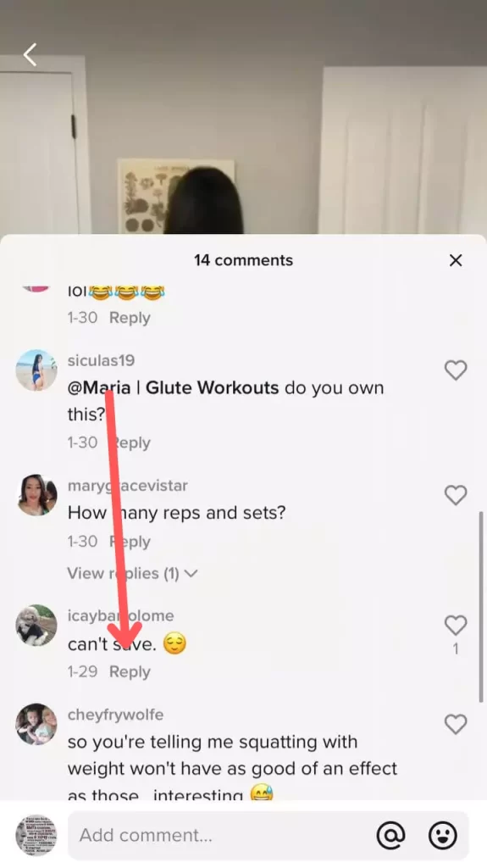Close the comments panel
Viewport: 487px width, 868px height.
[456, 260]
